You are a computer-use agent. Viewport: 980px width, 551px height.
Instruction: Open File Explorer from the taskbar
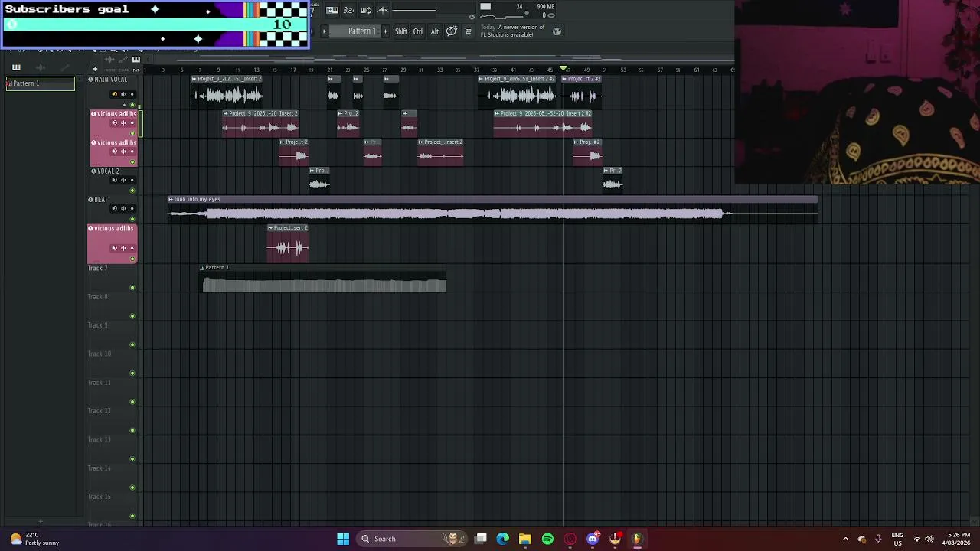pos(525,539)
